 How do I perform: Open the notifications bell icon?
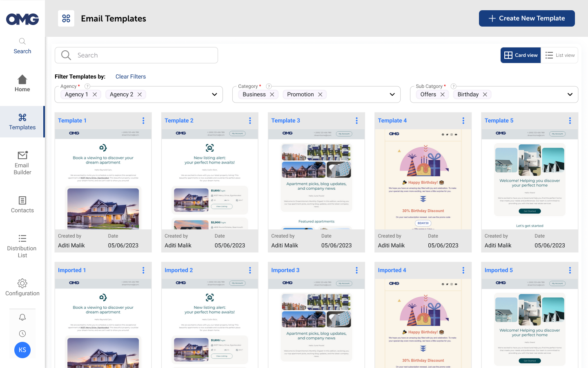click(x=22, y=317)
